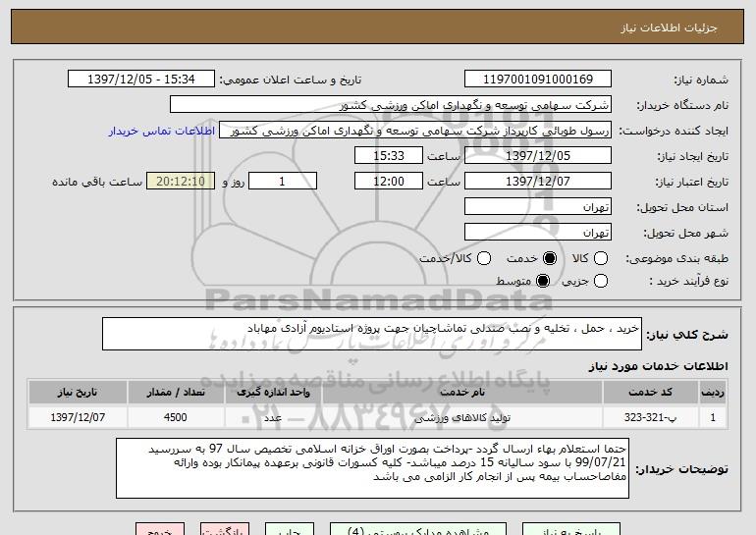Click the remaining days field showing 1

(x=283, y=182)
